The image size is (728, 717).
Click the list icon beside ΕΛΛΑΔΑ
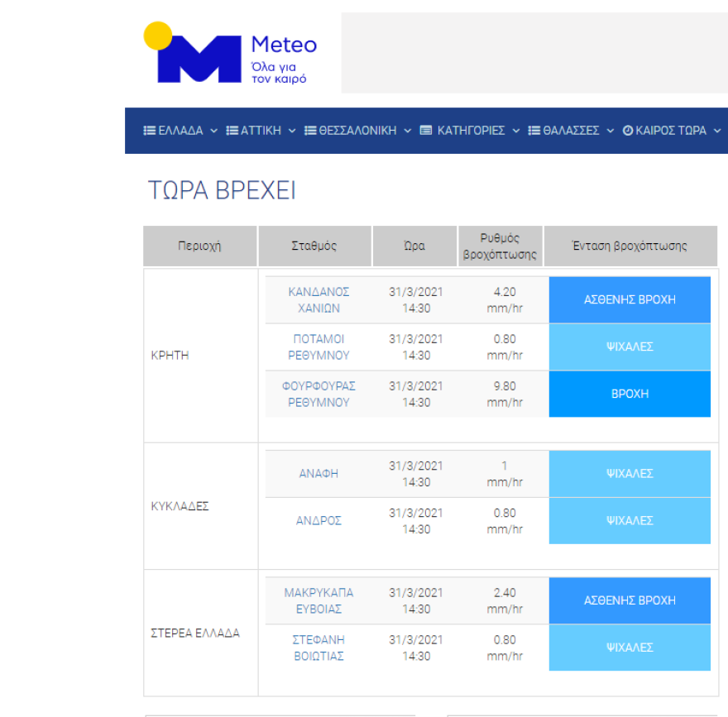(x=150, y=131)
